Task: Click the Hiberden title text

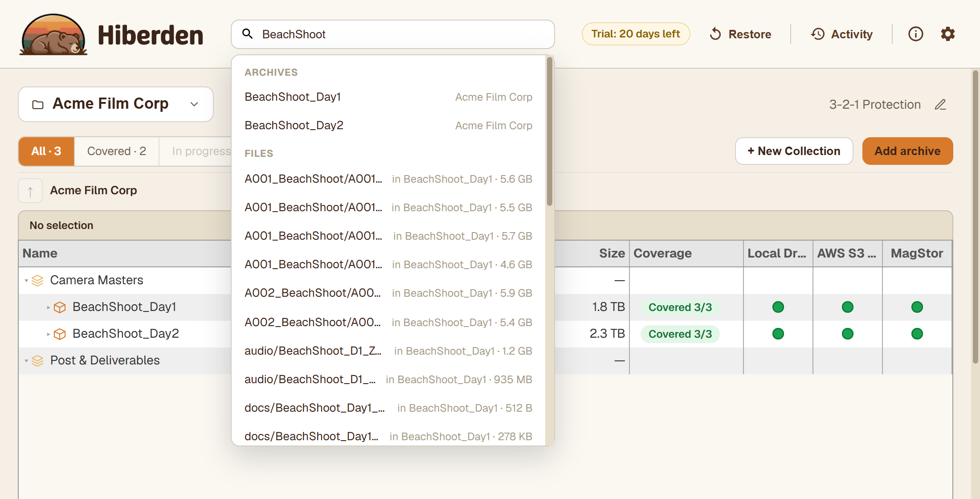Action: click(x=151, y=35)
